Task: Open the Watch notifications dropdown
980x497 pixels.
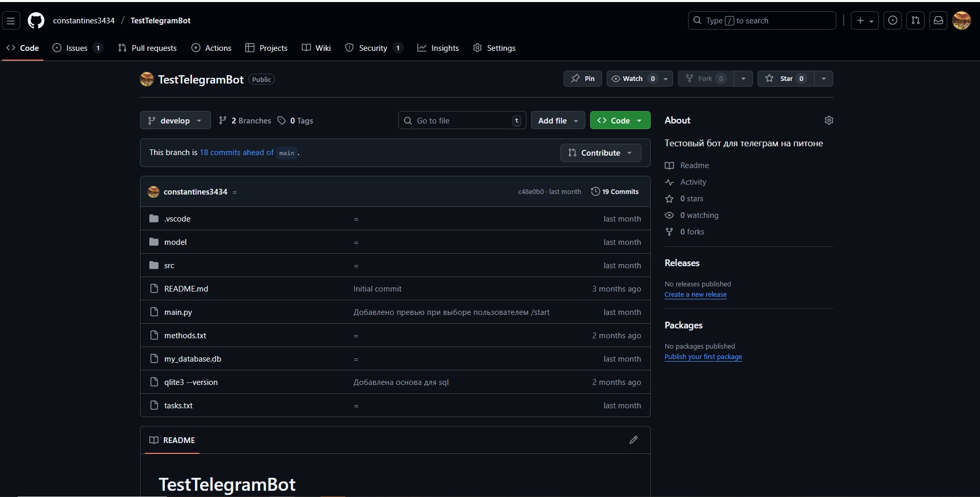Action: [640, 78]
